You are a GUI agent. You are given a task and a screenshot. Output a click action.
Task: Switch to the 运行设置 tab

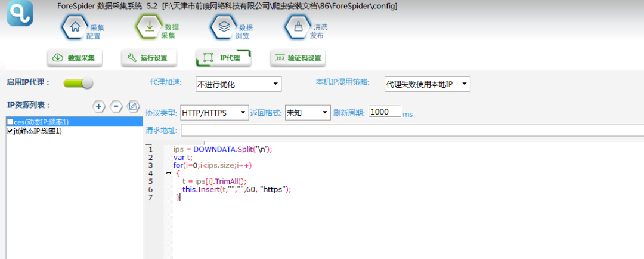tap(149, 58)
